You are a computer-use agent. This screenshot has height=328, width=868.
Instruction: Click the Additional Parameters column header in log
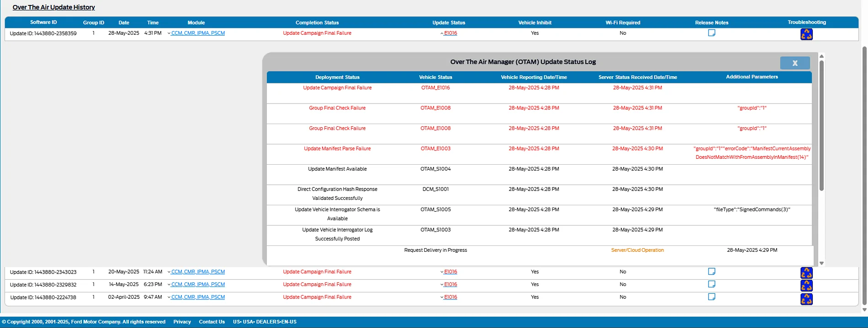pos(752,77)
